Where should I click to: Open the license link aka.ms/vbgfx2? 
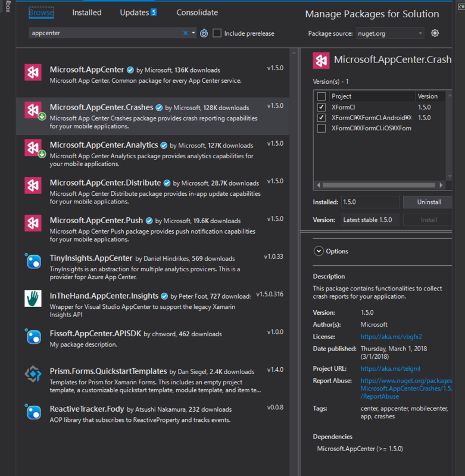391,337
